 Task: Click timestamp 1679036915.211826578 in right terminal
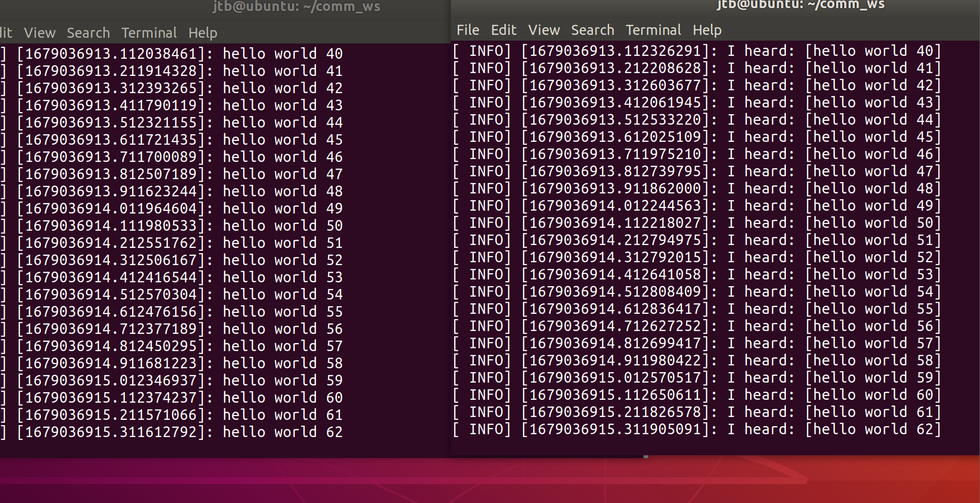coord(615,412)
